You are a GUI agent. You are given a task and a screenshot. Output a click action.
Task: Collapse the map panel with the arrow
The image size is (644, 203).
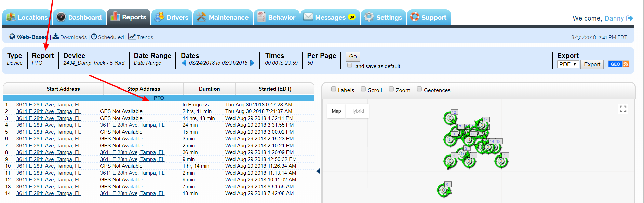(318, 171)
